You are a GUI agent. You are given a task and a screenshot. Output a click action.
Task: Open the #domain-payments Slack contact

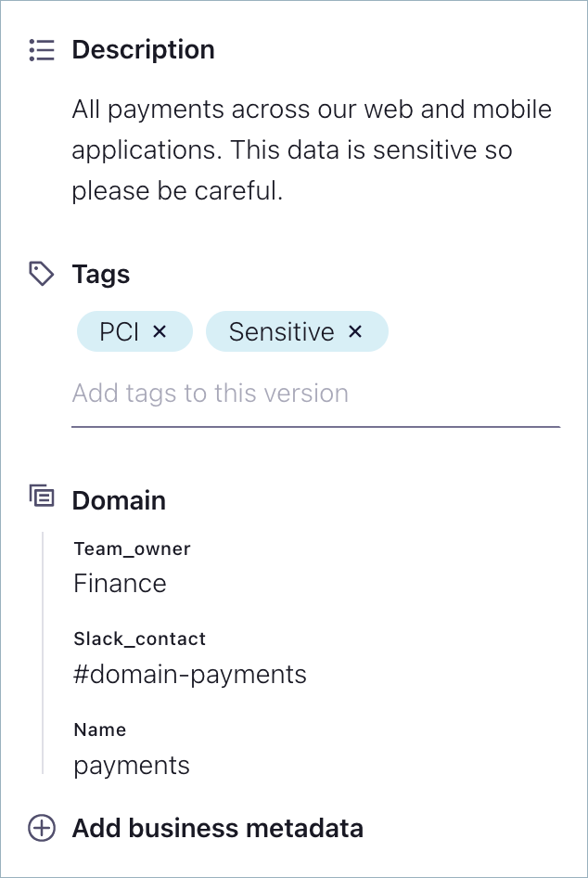(x=189, y=674)
